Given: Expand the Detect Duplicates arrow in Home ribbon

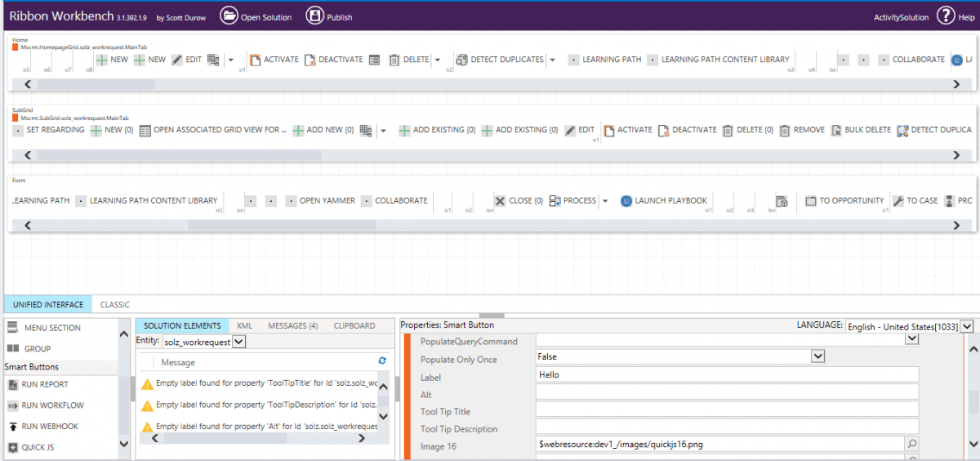Looking at the screenshot, I should point(553,60).
